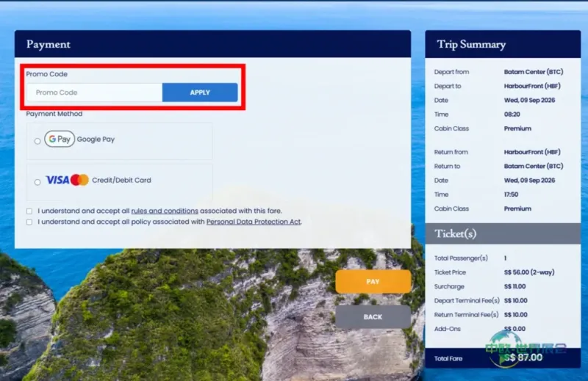Click the Promo Code input field
The image size is (588, 381).
pyautogui.click(x=95, y=92)
